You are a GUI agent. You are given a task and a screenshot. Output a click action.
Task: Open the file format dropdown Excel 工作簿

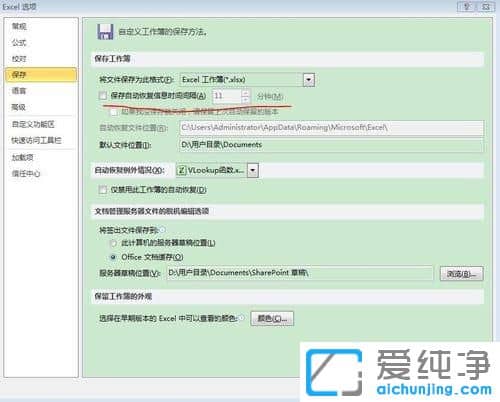309,80
